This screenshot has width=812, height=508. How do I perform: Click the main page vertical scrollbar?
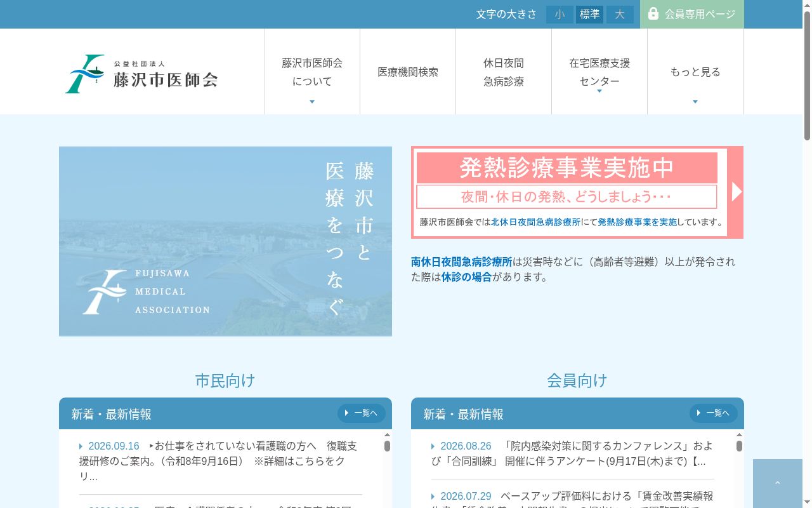(x=807, y=76)
